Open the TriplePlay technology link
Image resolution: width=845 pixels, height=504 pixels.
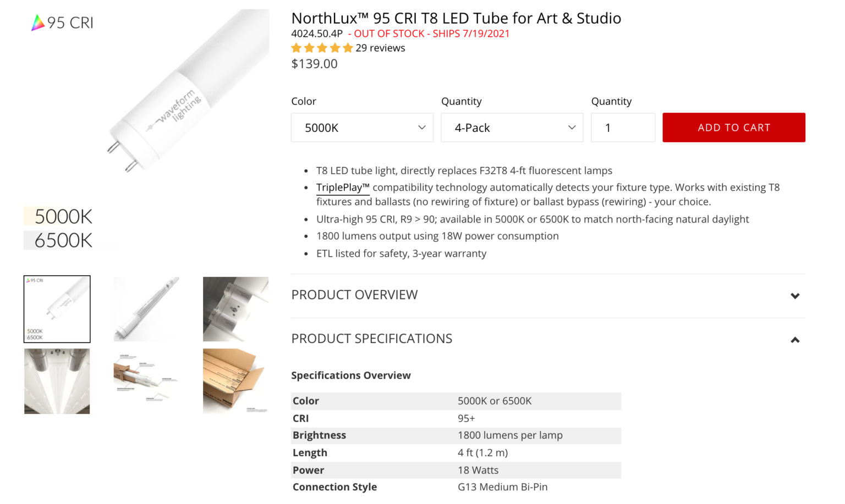(x=342, y=187)
